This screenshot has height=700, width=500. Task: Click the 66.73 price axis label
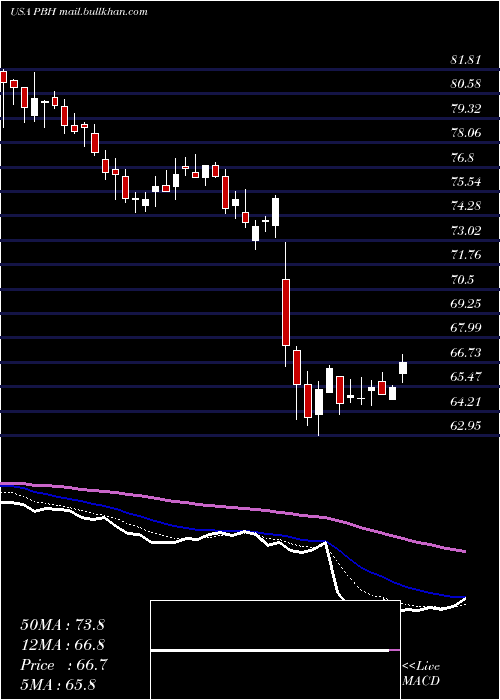(466, 353)
